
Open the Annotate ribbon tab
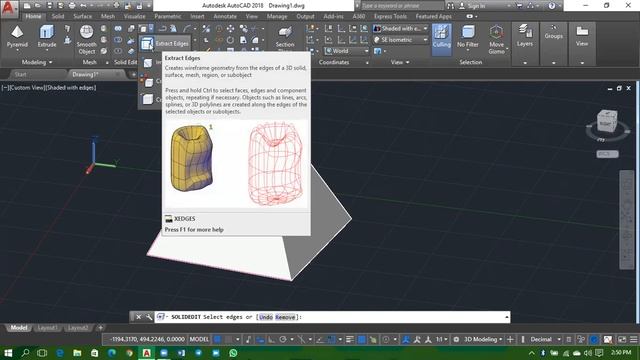[225, 16]
